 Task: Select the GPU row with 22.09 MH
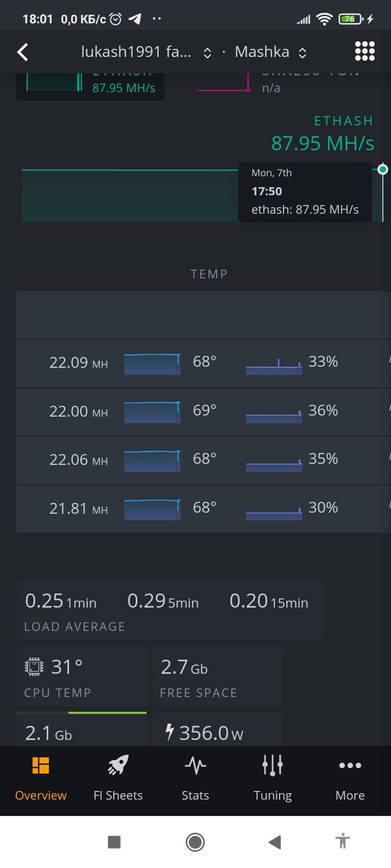pyautogui.click(x=204, y=363)
